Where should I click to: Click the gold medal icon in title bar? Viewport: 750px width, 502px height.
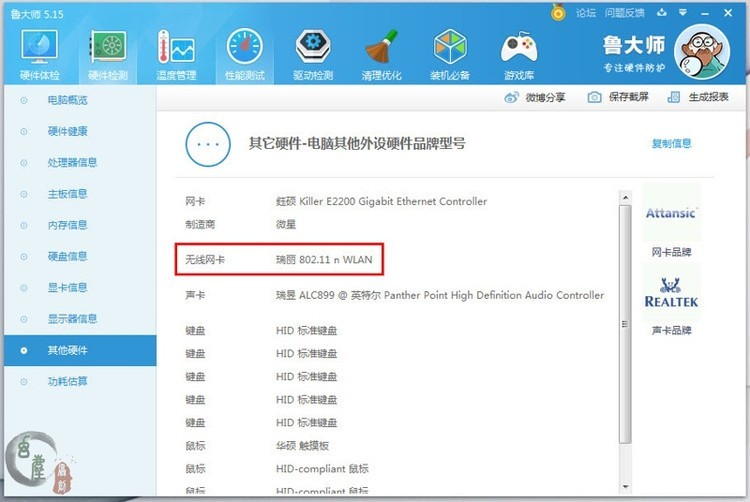(x=558, y=12)
